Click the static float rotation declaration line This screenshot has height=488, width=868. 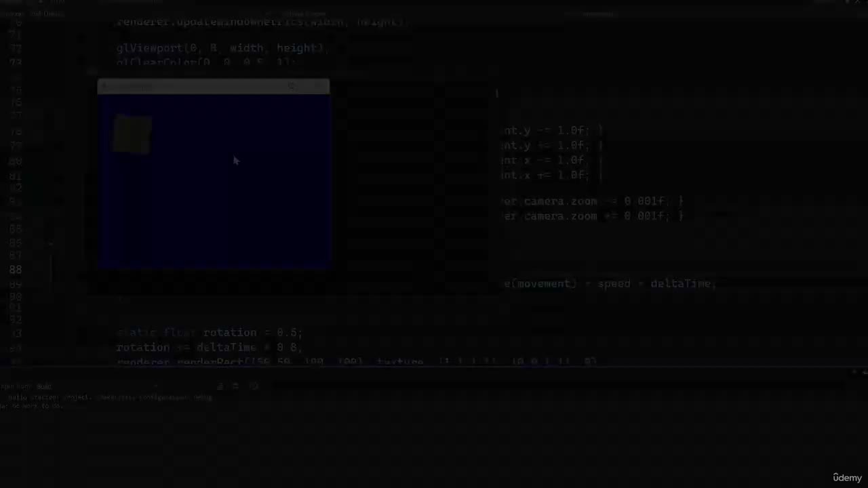[209, 332]
